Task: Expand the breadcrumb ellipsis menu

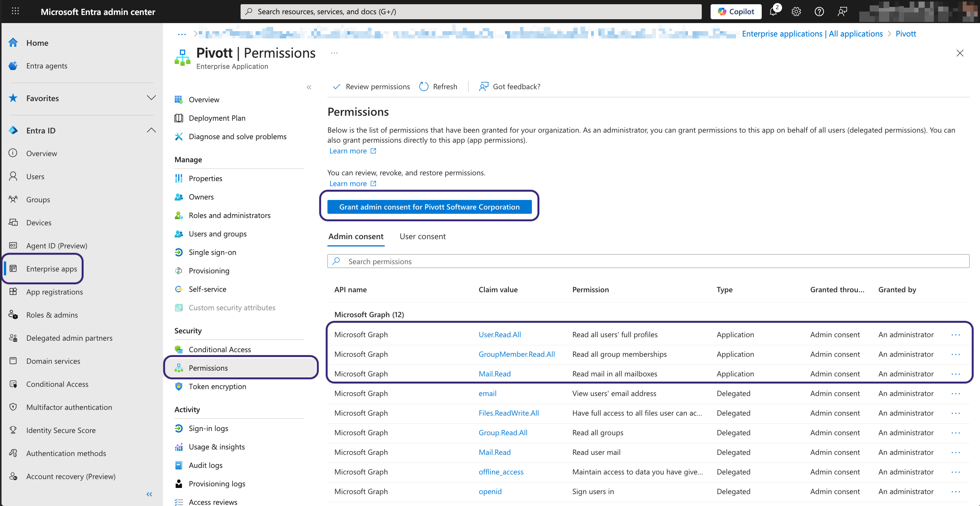Action: tap(182, 34)
